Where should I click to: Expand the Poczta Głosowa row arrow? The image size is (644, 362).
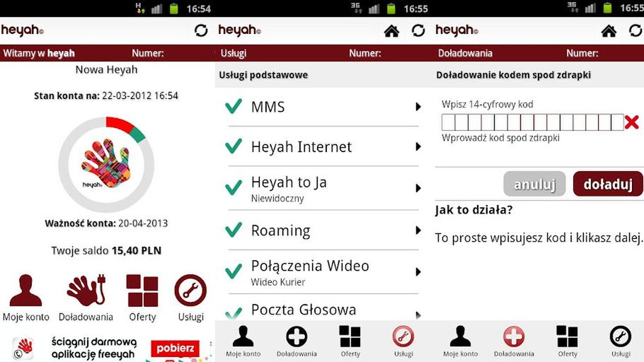418,315
